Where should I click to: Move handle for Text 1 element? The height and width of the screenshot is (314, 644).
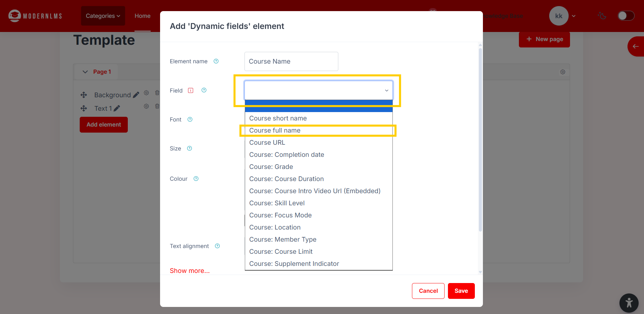(84, 108)
